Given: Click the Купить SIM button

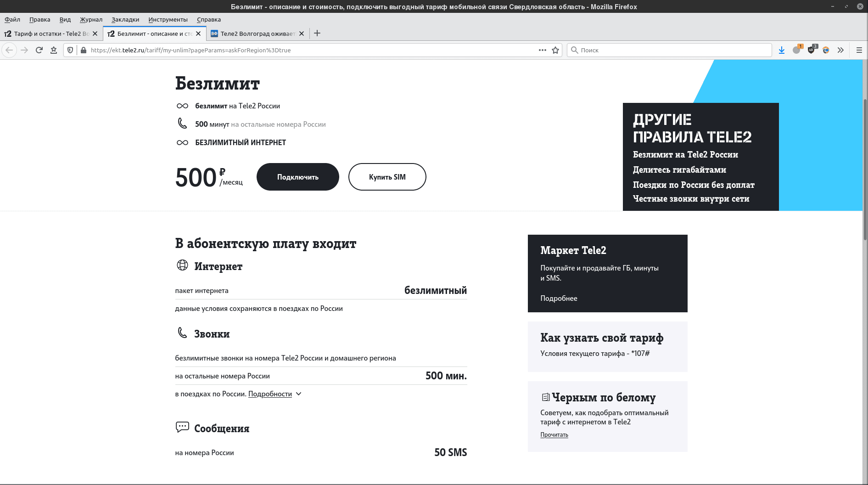Looking at the screenshot, I should tap(387, 177).
